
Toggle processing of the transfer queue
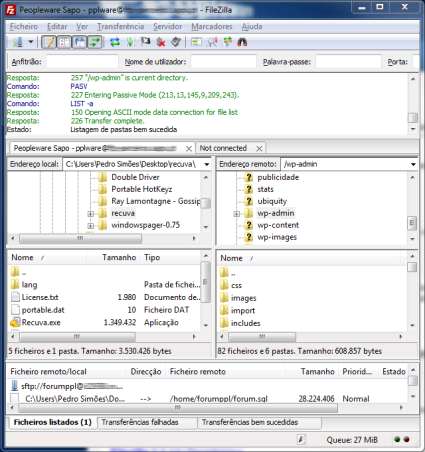130,42
